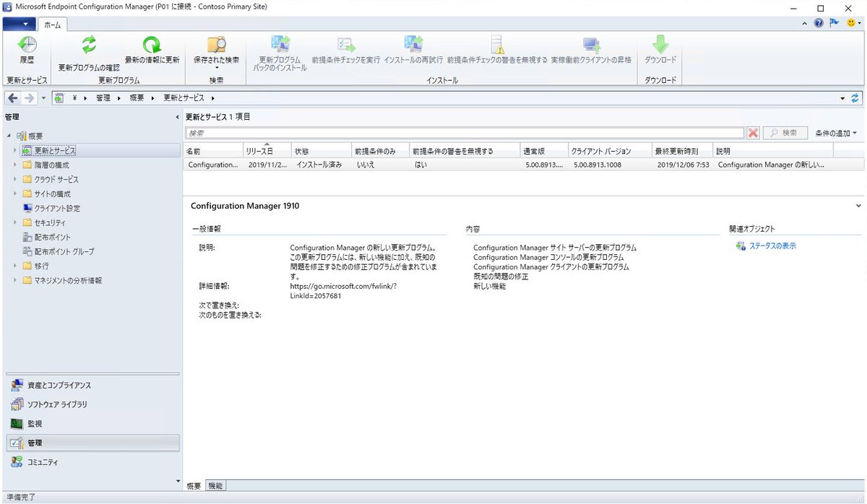Go back with navigation back arrow

13,97
